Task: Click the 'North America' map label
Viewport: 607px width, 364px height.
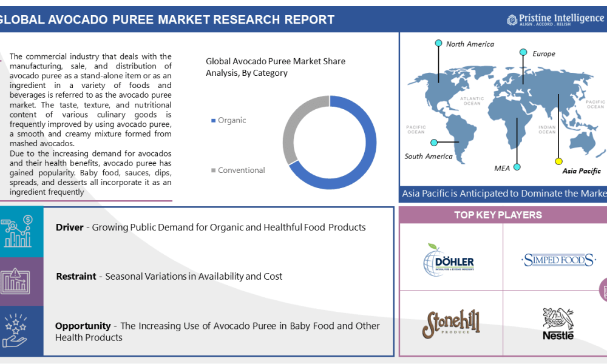Action: pos(470,44)
